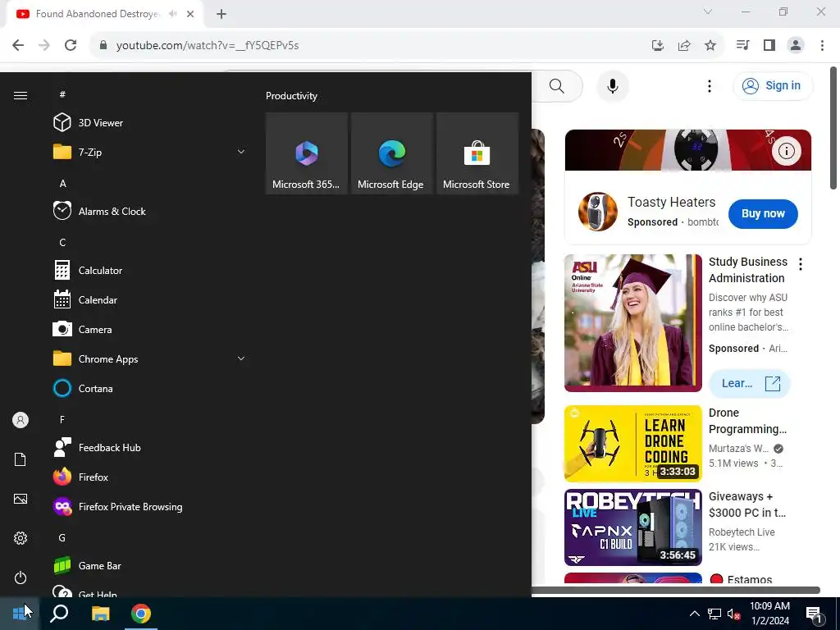The height and width of the screenshot is (630, 840).
Task: Click the muted volume tray icon
Action: point(734,614)
